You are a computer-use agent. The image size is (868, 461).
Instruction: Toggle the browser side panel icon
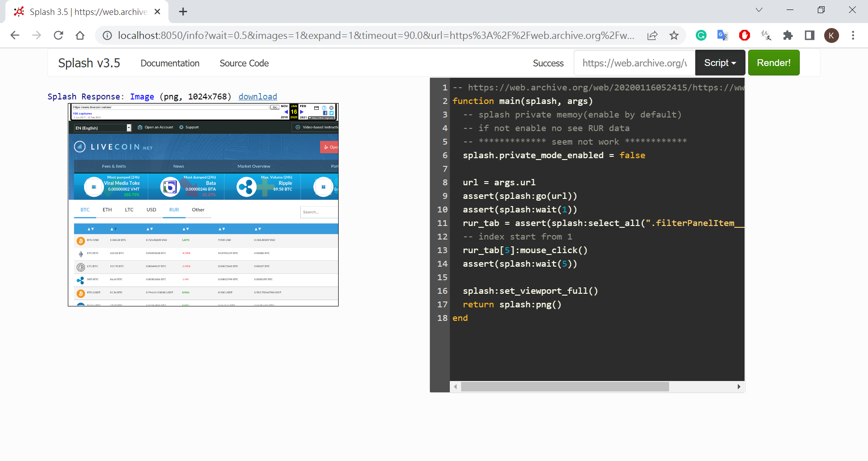click(x=810, y=35)
